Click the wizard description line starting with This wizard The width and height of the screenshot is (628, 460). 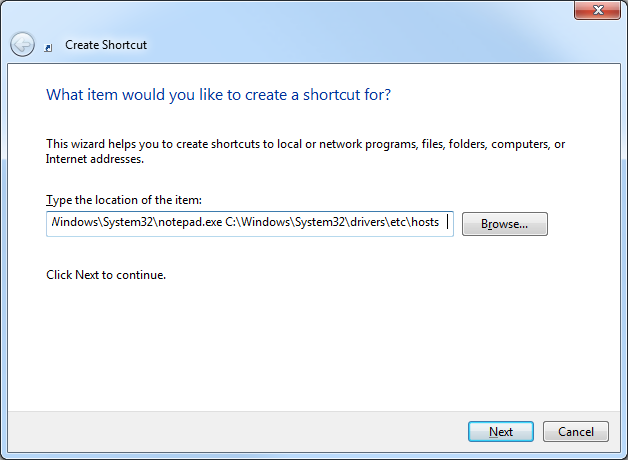305,144
